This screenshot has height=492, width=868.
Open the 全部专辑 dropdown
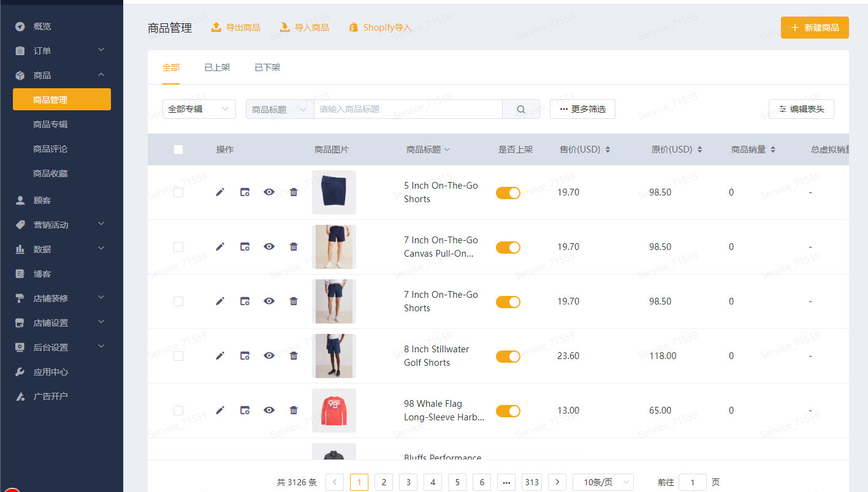tap(199, 110)
